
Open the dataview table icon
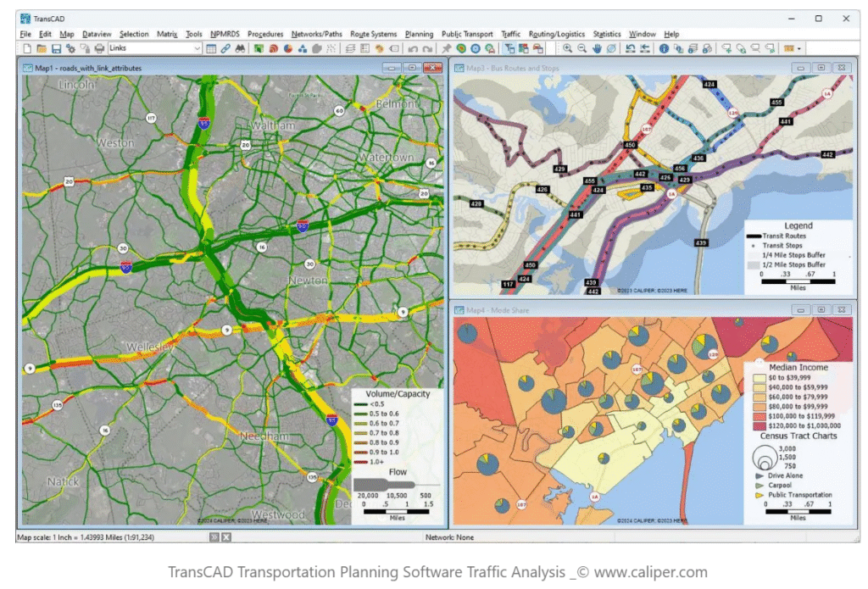[211, 48]
